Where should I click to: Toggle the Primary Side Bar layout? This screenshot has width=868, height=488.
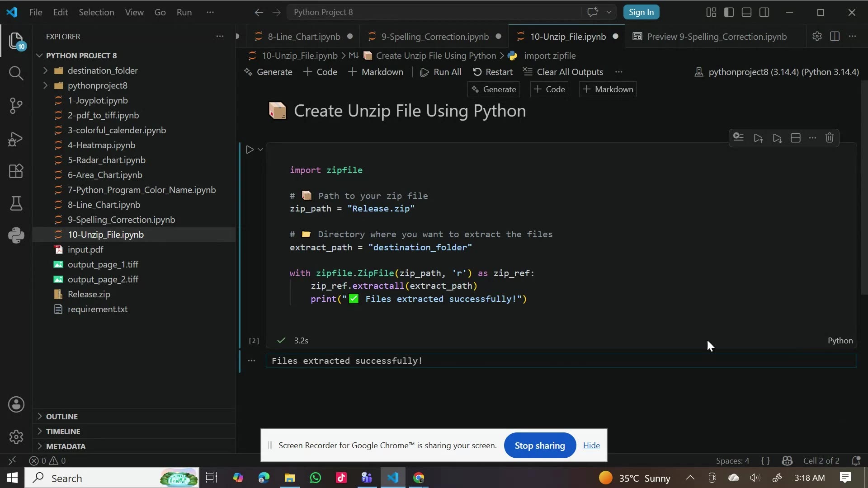(x=729, y=12)
